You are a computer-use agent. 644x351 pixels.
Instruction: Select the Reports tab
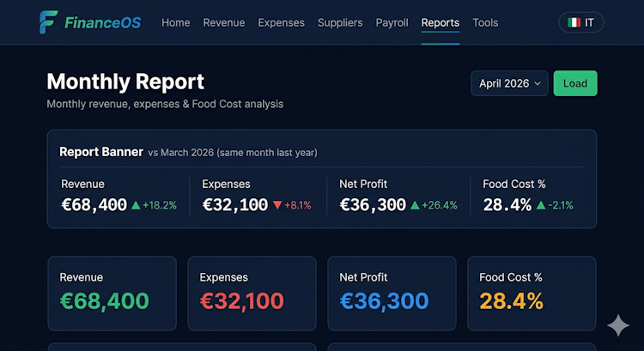click(x=440, y=22)
